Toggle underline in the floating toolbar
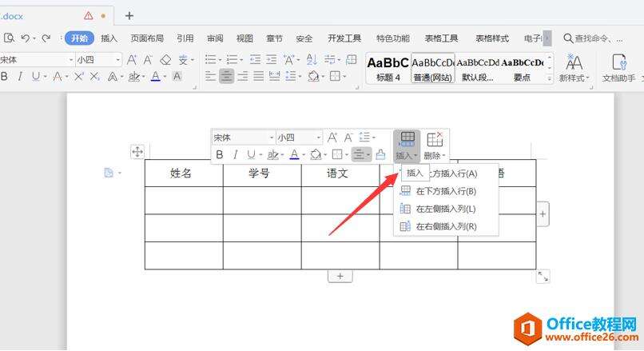The width and height of the screenshot is (644, 351). 251,154
